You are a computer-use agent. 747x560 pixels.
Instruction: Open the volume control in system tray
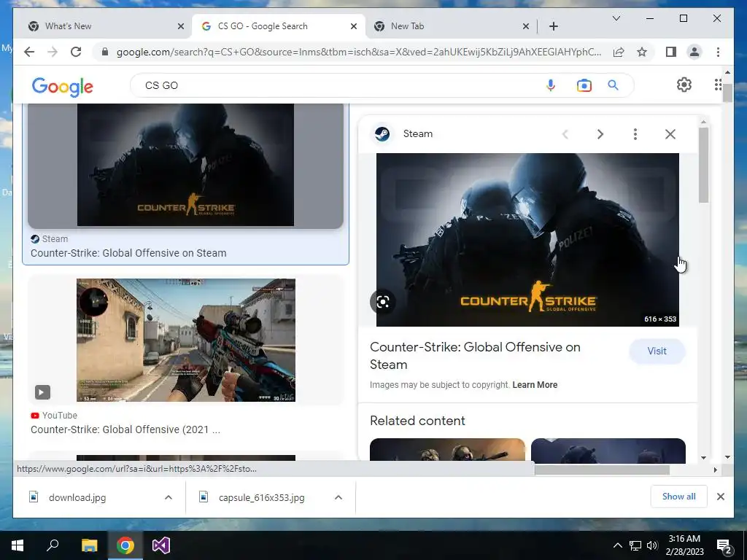[x=652, y=545]
